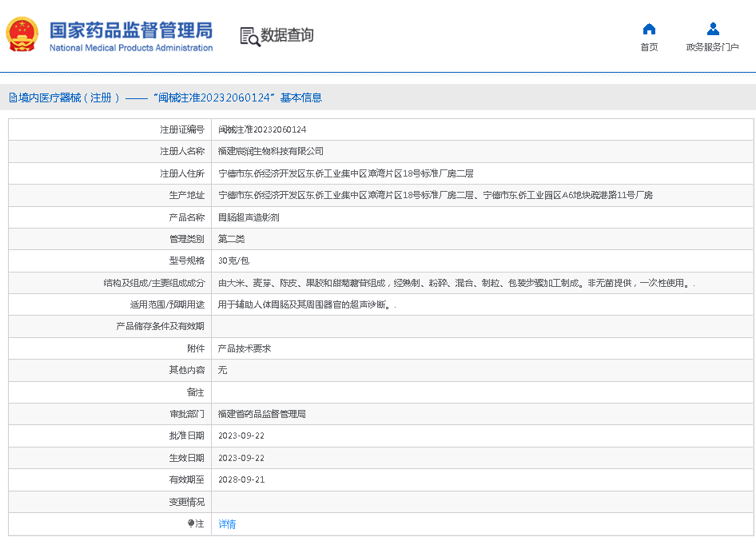Open the 数据查询 magnifier icon
Image resolution: width=756 pixels, height=541 pixels.
250,36
